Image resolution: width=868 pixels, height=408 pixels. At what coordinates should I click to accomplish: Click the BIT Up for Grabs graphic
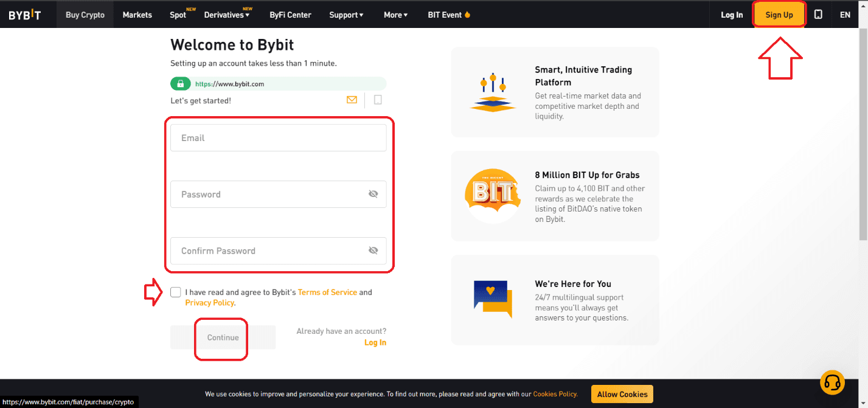coord(493,196)
